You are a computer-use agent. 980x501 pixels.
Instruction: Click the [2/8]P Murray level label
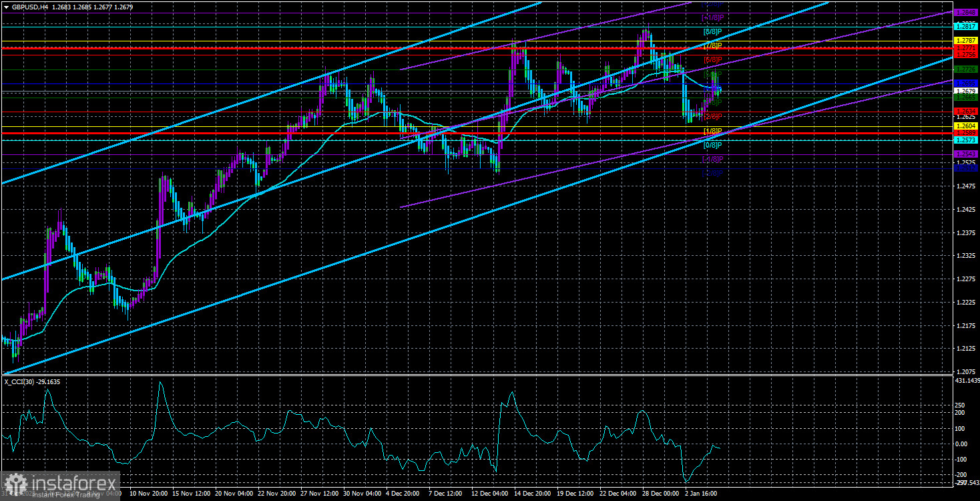pos(712,116)
